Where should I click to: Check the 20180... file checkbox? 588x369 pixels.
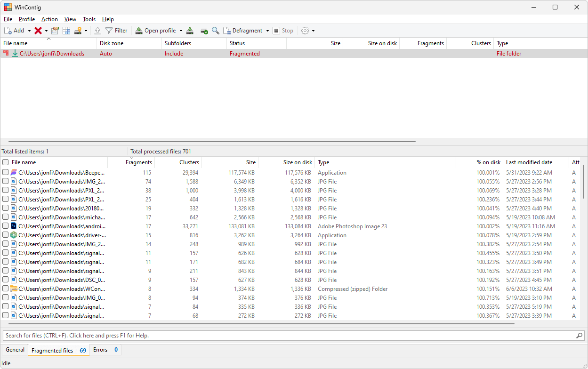pyautogui.click(x=6, y=209)
